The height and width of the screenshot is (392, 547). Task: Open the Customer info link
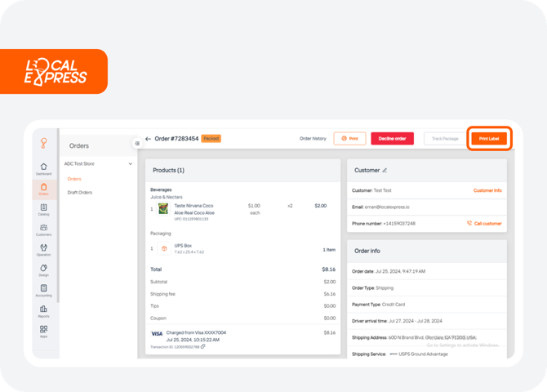(x=487, y=190)
